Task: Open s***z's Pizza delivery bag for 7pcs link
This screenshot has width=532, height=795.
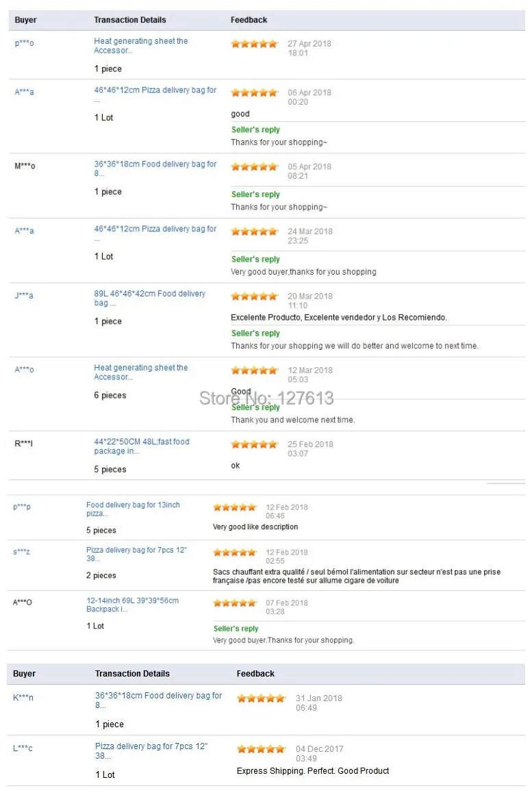Action: (136, 554)
